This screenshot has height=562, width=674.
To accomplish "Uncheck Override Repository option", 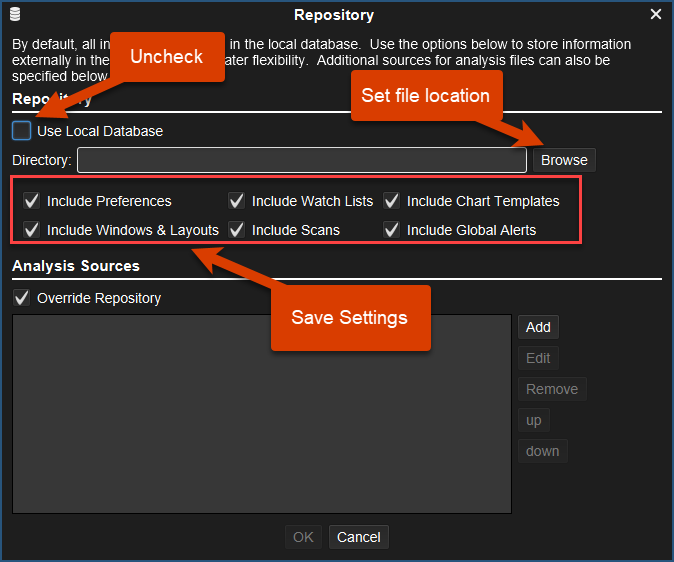I will pos(22,298).
